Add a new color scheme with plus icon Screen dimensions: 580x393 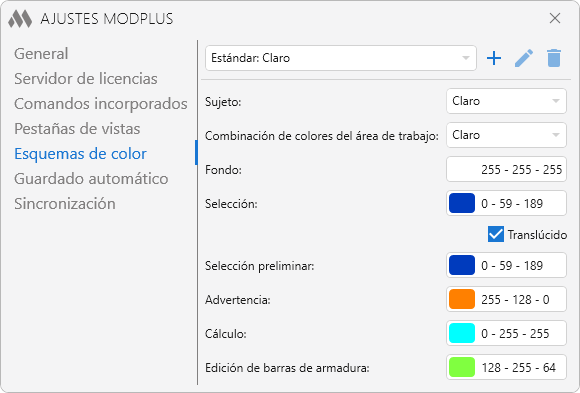[x=494, y=58]
